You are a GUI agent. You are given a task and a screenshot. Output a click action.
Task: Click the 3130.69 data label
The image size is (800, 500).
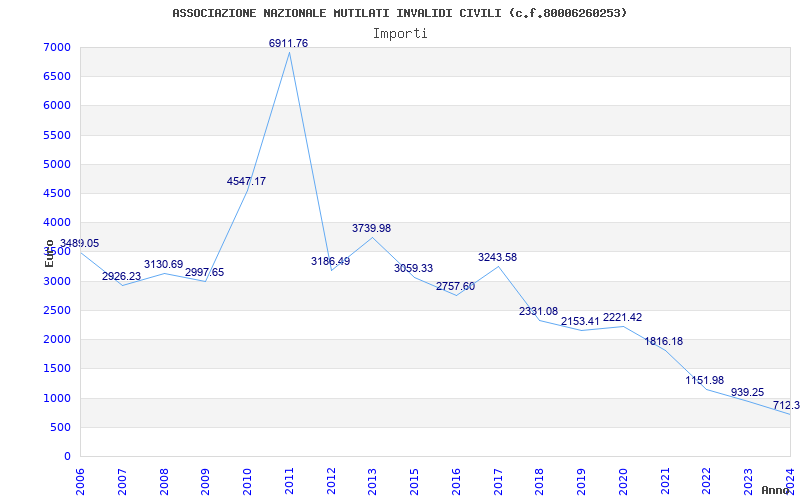coord(163,264)
